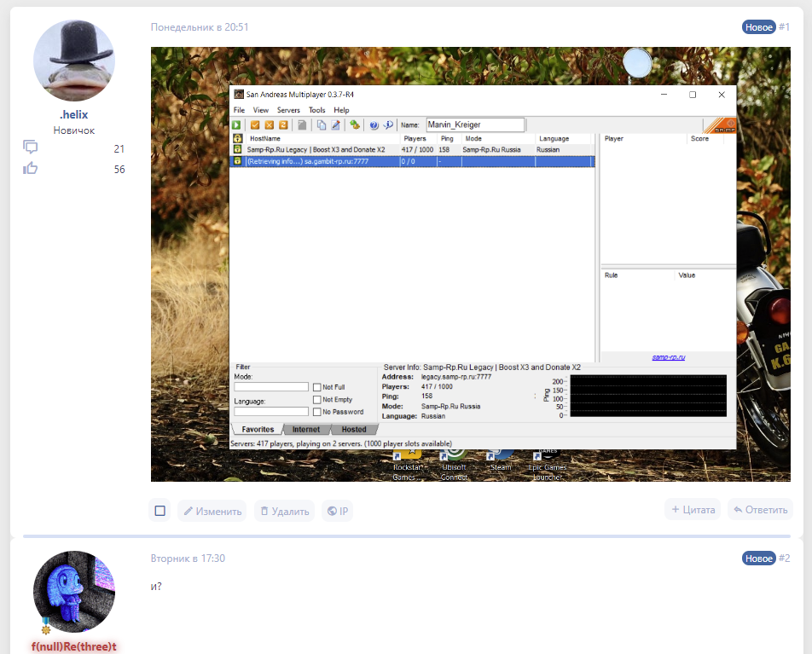Image resolution: width=812 pixels, height=654 pixels.
Task: Switch to the Internet tab
Action: pyautogui.click(x=306, y=430)
